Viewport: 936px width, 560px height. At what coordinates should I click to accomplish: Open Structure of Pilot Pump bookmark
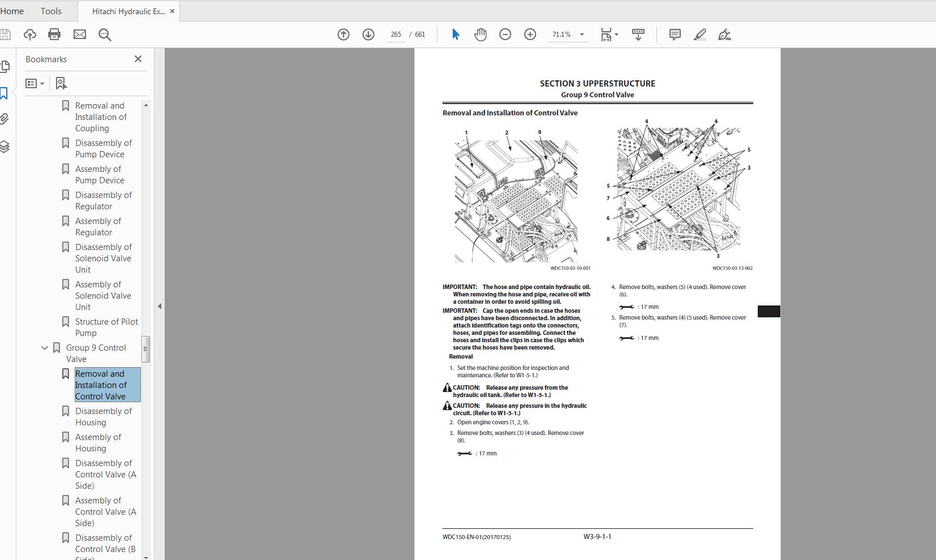(106, 328)
